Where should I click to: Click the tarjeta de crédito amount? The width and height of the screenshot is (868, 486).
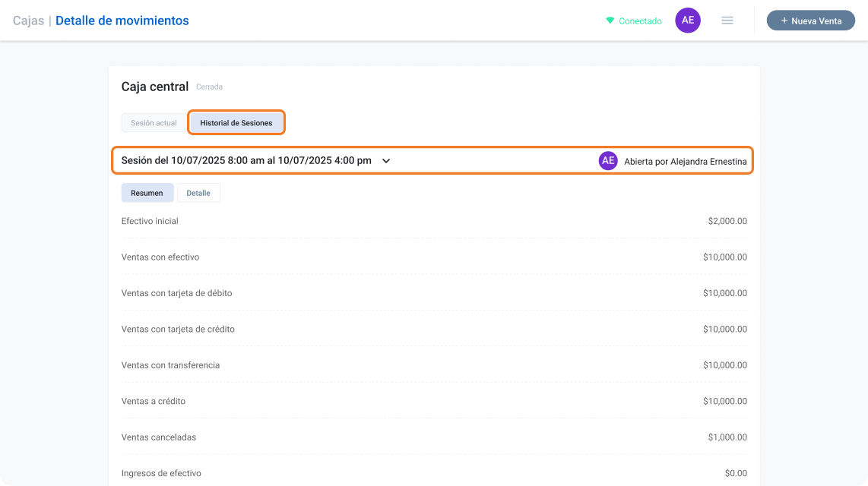(725, 329)
